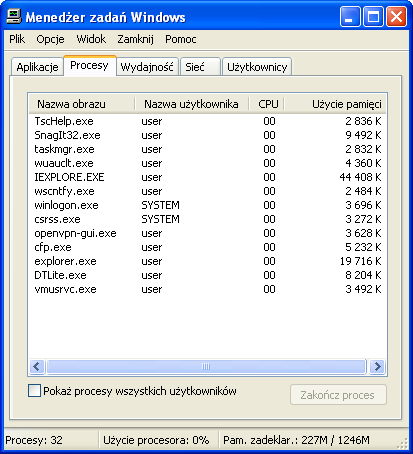Viewport: 413px width, 454px height.
Task: Open the Pomoc menu
Action: click(x=181, y=39)
